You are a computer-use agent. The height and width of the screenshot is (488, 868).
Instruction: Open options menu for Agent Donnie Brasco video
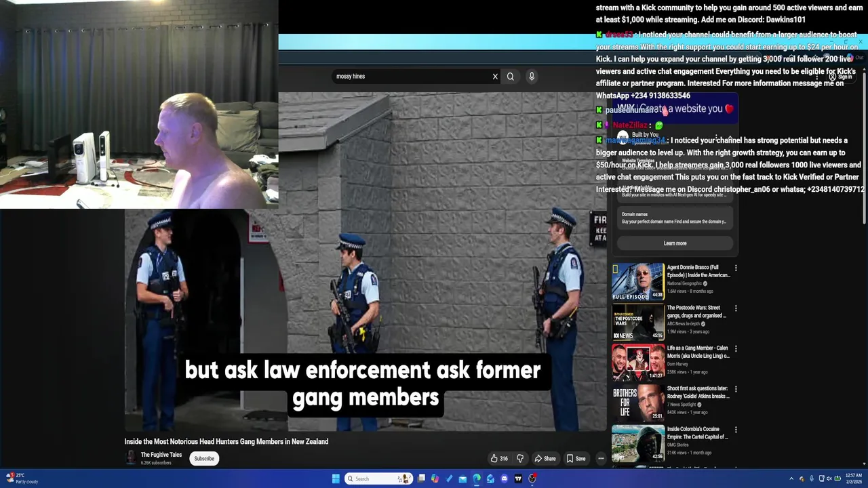click(736, 268)
